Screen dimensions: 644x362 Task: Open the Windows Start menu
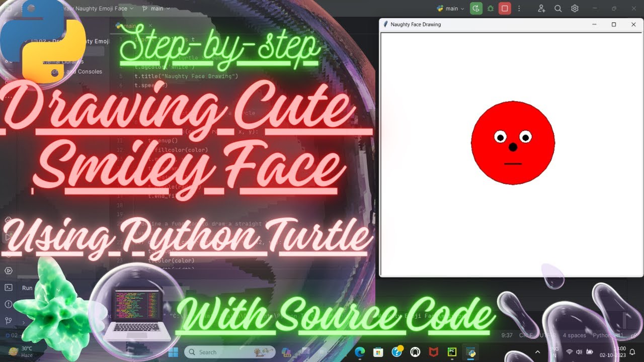[173, 352]
